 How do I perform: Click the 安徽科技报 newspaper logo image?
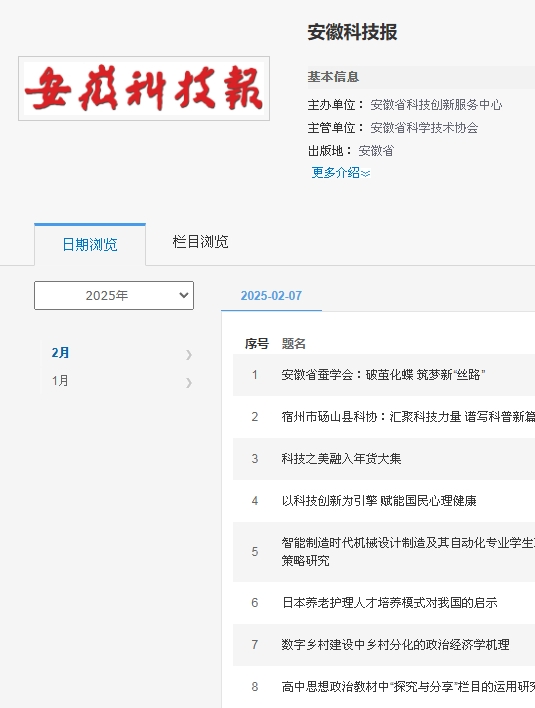pyautogui.click(x=144, y=88)
